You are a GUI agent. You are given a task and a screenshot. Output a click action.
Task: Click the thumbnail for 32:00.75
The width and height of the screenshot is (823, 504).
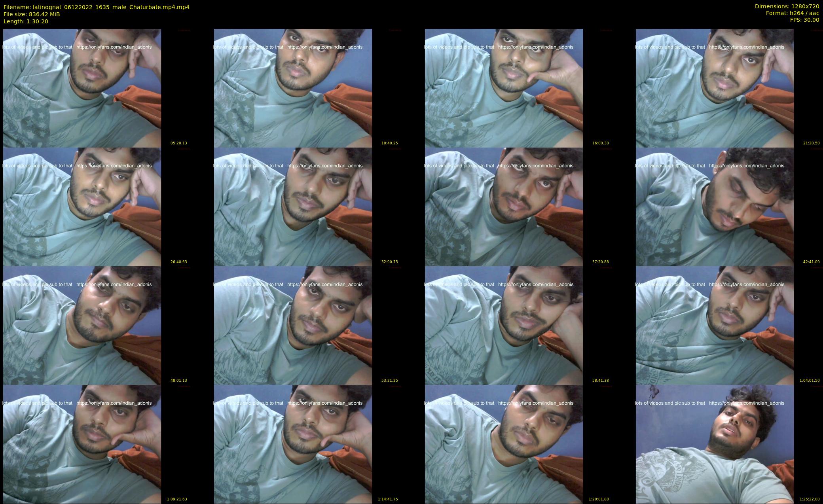click(x=293, y=207)
